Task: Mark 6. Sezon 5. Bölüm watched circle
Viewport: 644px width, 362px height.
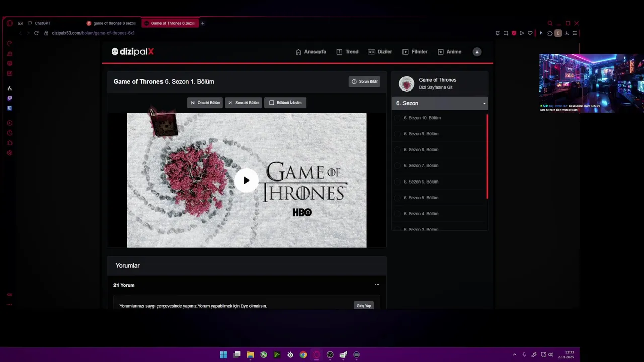Action: [397, 198]
